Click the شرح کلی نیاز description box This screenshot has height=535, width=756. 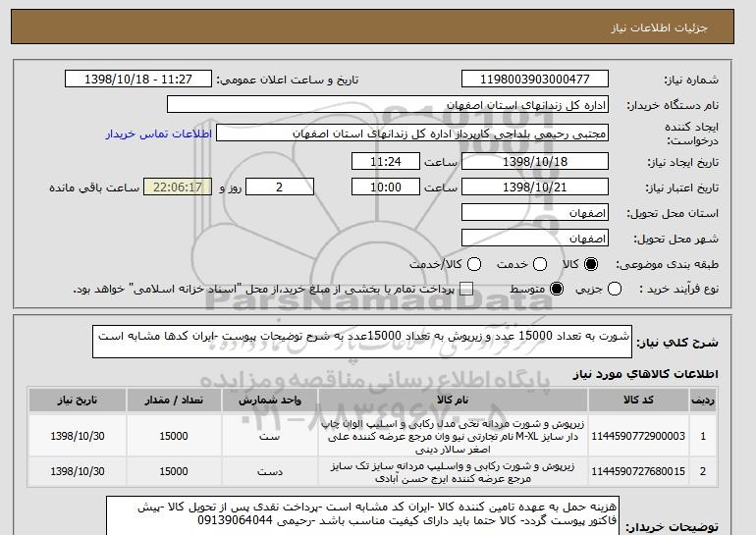tap(362, 342)
